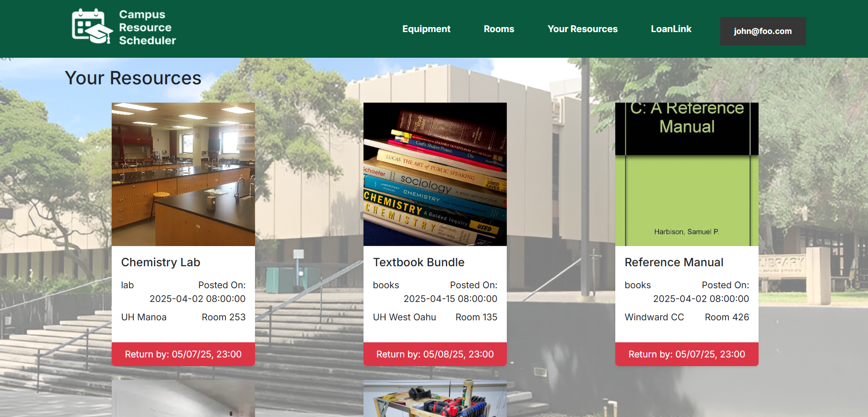This screenshot has width=868, height=417.
Task: Click Reference Manual's Return by 05/07/25 bar
Action: click(x=686, y=354)
